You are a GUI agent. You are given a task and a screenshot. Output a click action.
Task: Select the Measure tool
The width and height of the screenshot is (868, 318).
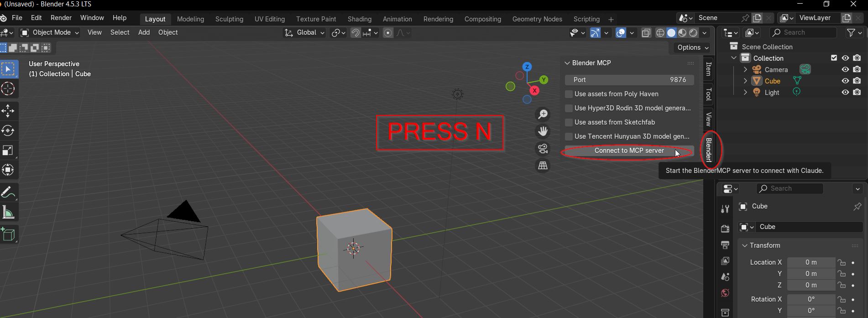pyautogui.click(x=8, y=212)
